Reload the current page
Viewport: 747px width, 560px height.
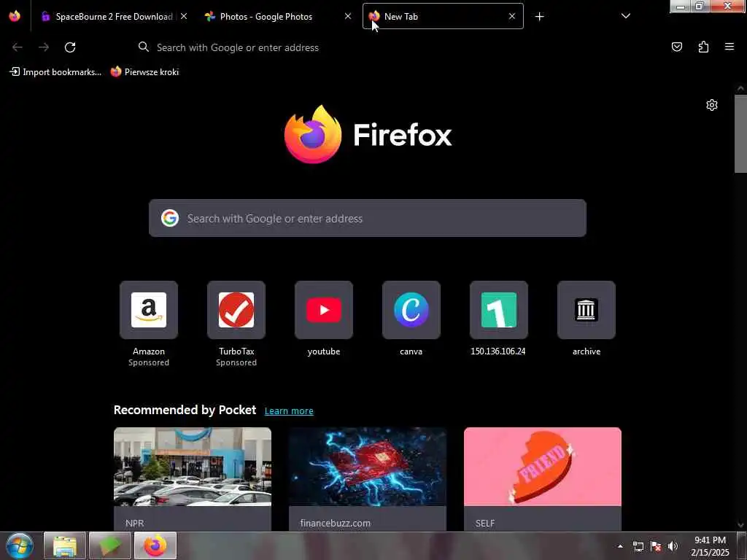pos(70,47)
